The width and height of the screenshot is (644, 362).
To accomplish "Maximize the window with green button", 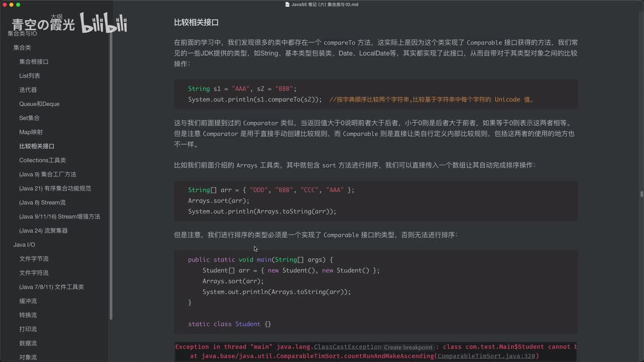I will (18, 5).
